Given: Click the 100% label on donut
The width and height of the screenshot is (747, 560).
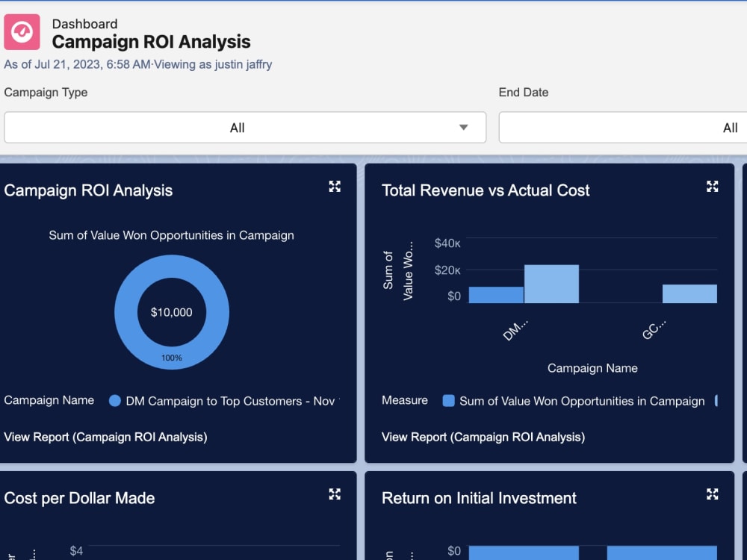Looking at the screenshot, I should pyautogui.click(x=172, y=358).
